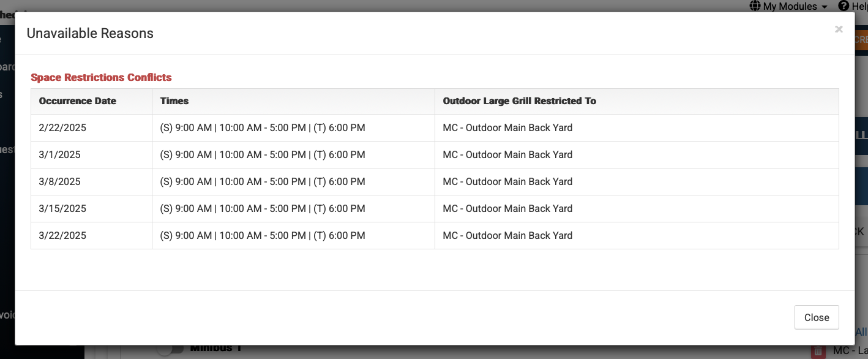Select the 3/8/2025 occurrence date cell
This screenshot has width=868, height=359.
point(60,182)
